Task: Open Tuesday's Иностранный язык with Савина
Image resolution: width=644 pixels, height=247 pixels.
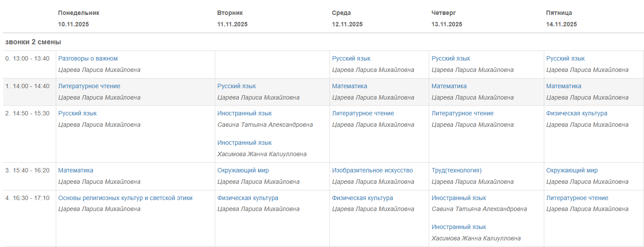Action: (x=244, y=113)
